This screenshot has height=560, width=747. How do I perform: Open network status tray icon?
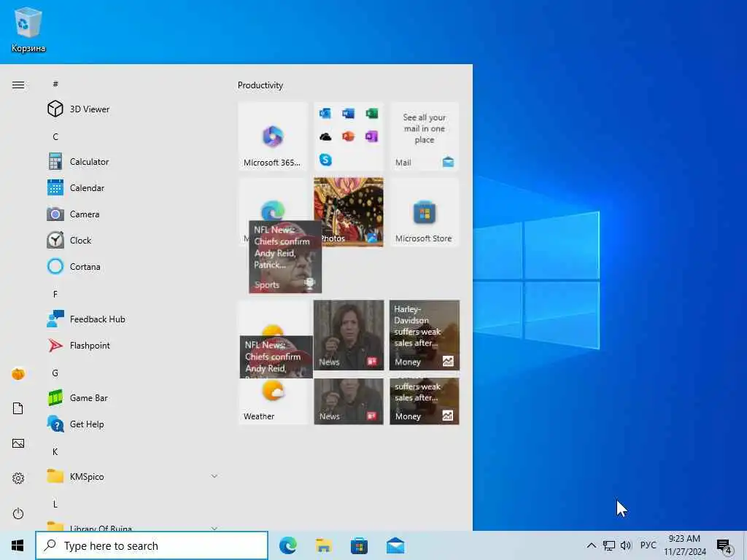click(609, 545)
